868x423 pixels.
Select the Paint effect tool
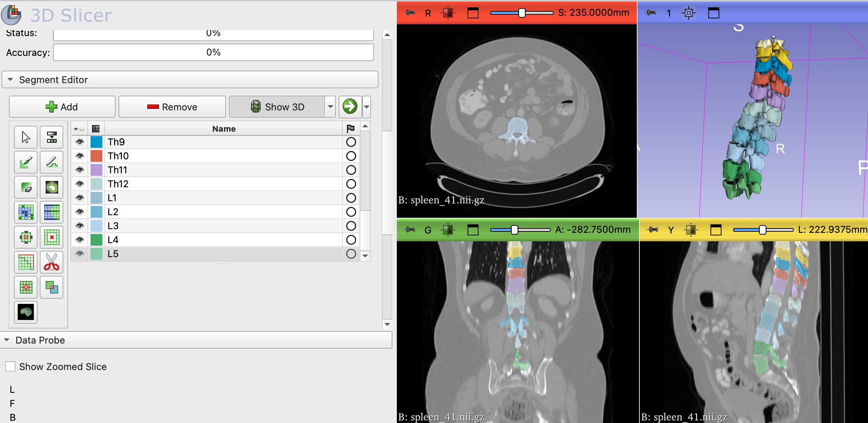click(x=26, y=162)
